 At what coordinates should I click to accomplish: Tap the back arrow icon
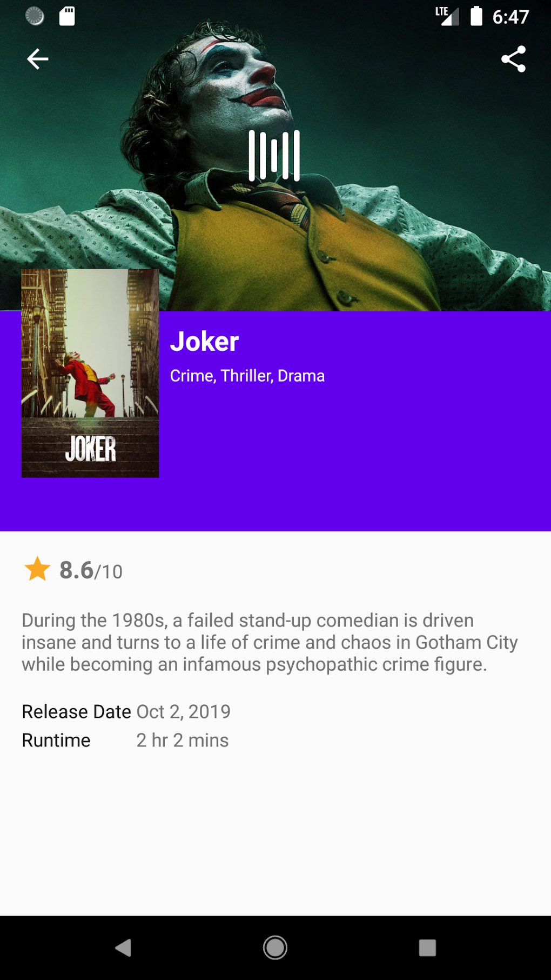click(38, 59)
